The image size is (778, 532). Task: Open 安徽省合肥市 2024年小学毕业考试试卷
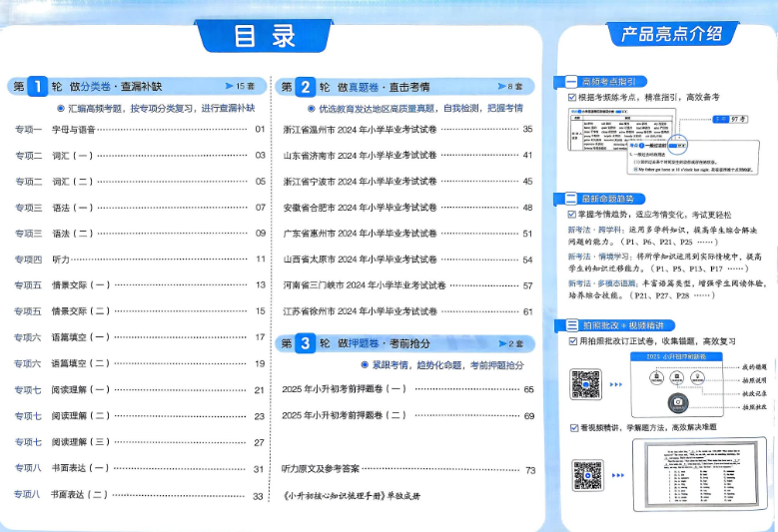coord(407,208)
